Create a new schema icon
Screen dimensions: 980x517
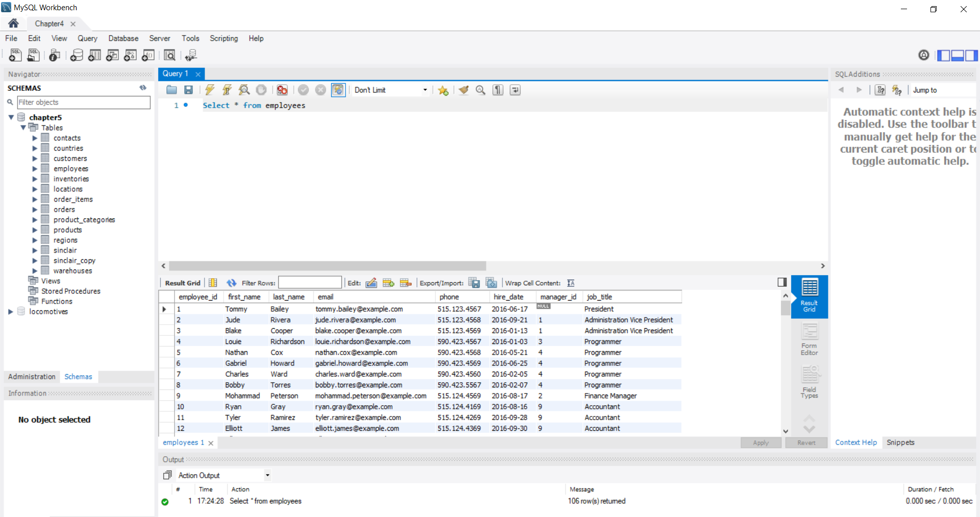pyautogui.click(x=77, y=55)
